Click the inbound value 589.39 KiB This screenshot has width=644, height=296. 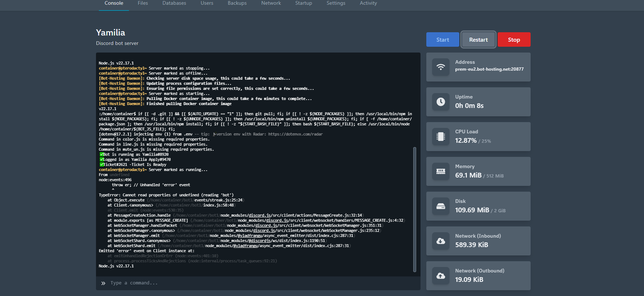(x=472, y=245)
